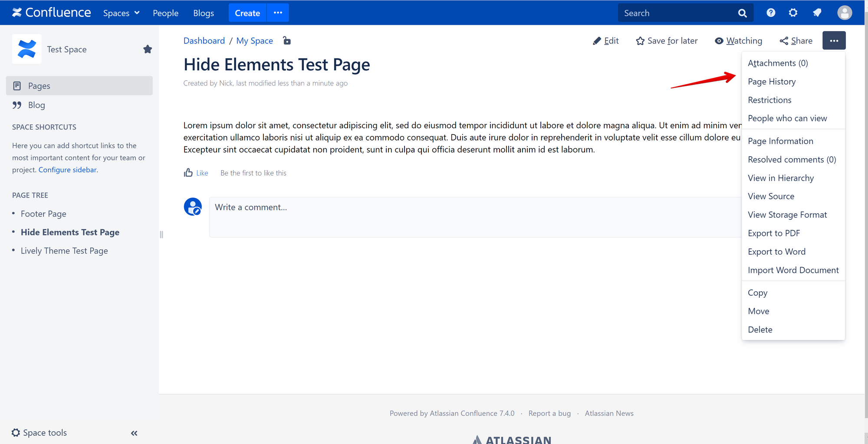This screenshot has height=444, width=868.
Task: Open Space tools menu
Action: [x=39, y=433]
